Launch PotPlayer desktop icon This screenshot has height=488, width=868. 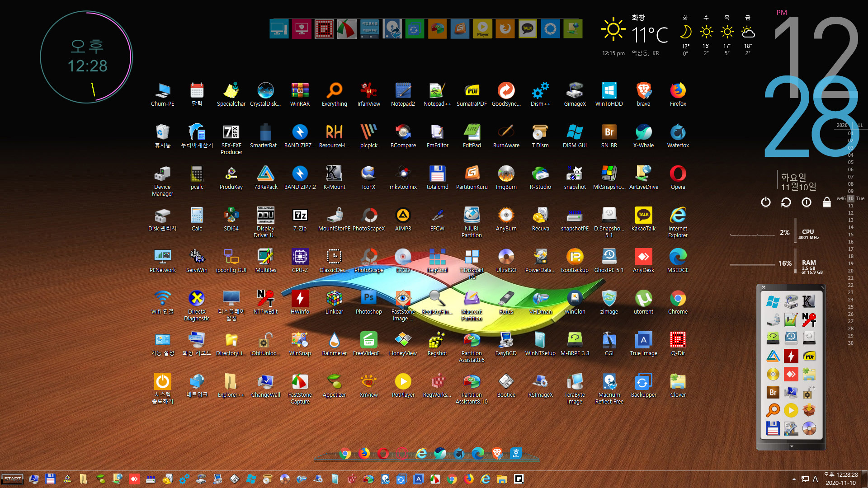click(x=403, y=385)
